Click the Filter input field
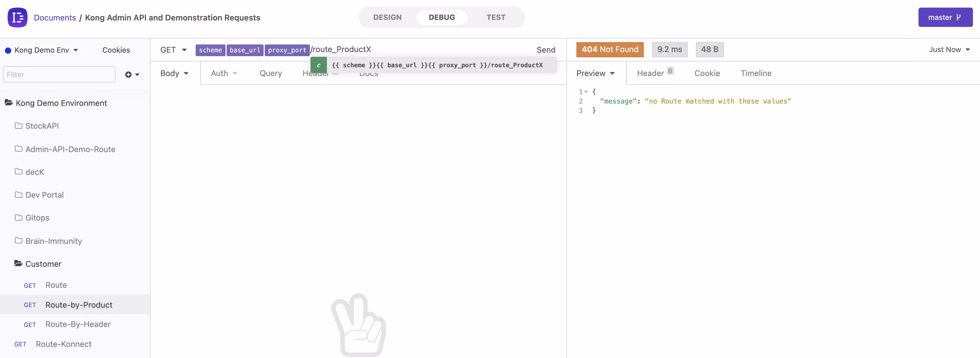980x358 pixels. coord(59,75)
